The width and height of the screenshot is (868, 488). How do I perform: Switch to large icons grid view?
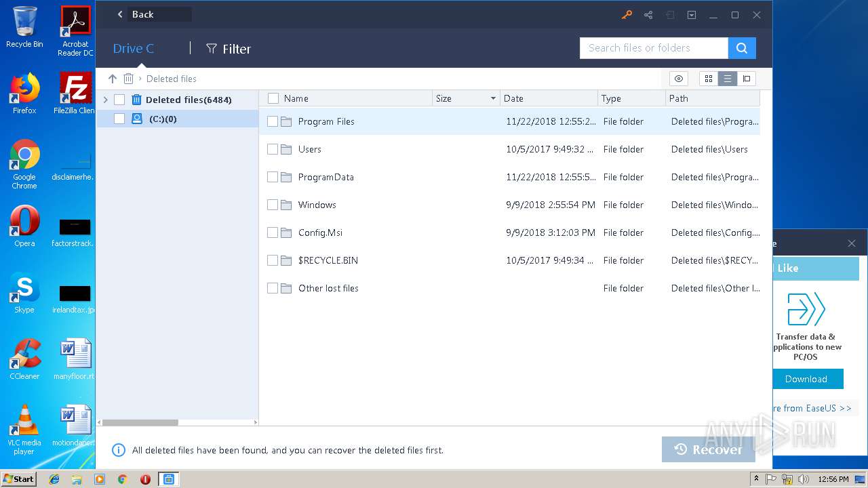709,79
